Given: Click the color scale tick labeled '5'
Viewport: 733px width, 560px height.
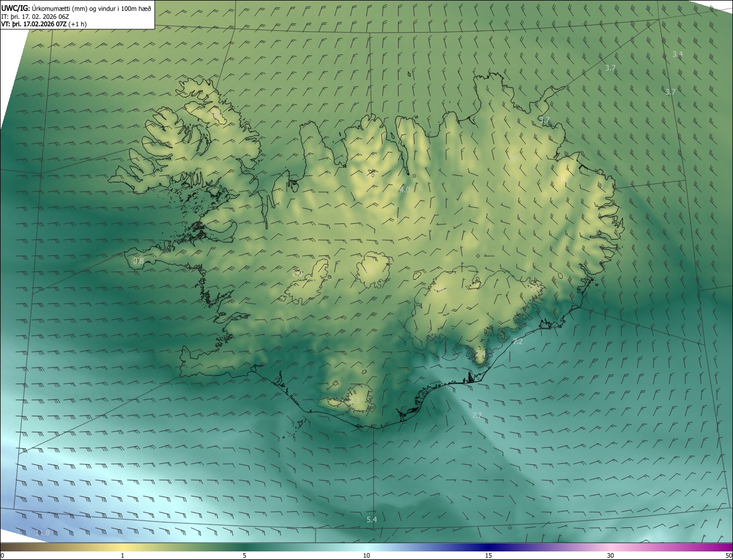Looking at the screenshot, I should pos(245,555).
